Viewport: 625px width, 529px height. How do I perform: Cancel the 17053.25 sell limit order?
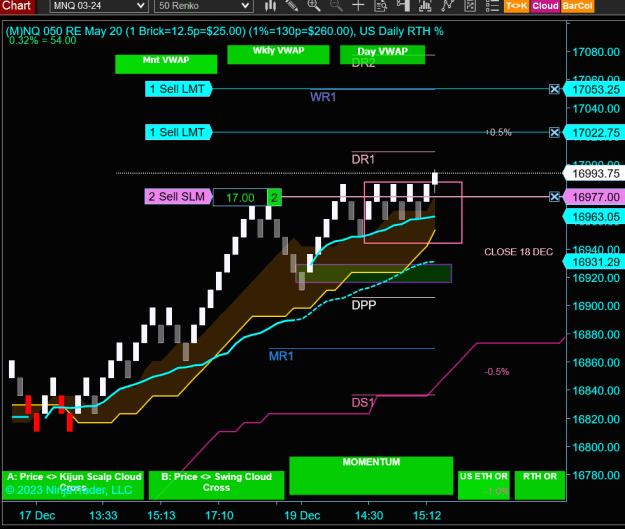click(554, 89)
